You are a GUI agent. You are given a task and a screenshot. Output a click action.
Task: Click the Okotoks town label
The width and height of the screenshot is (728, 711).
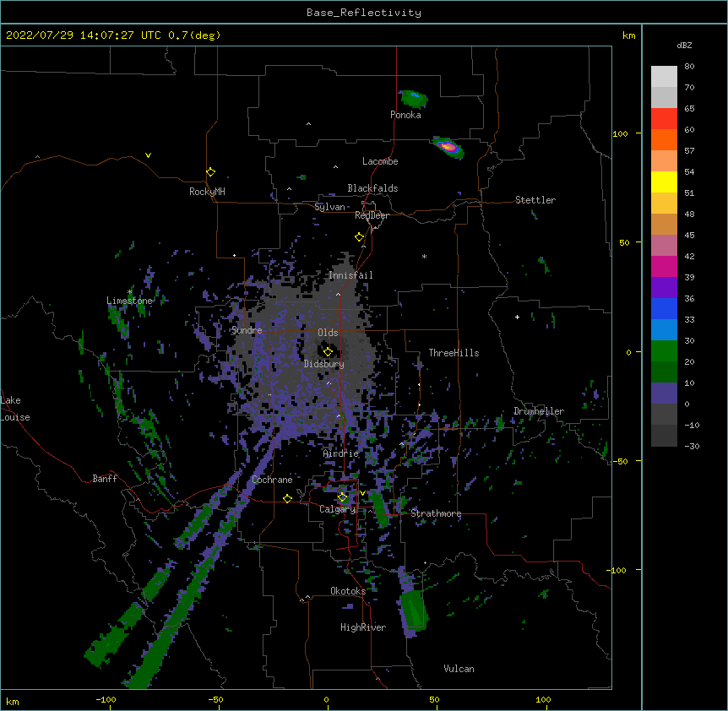click(x=348, y=591)
